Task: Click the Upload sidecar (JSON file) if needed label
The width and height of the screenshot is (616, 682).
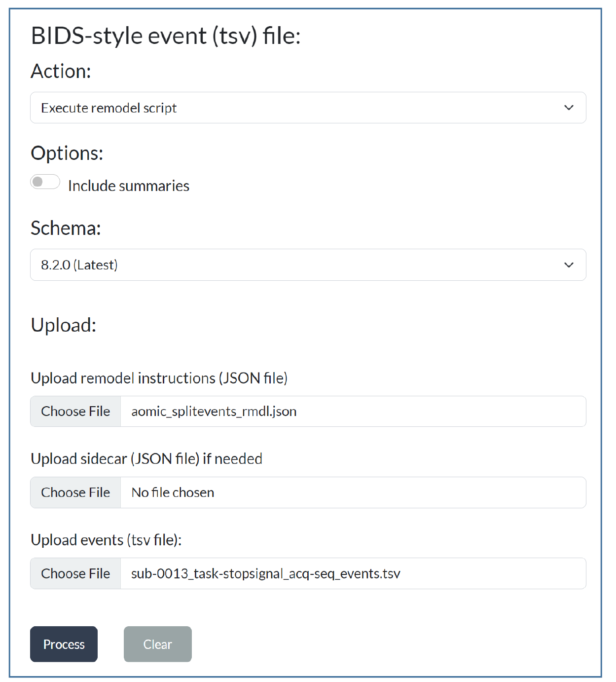Action: tap(146, 459)
